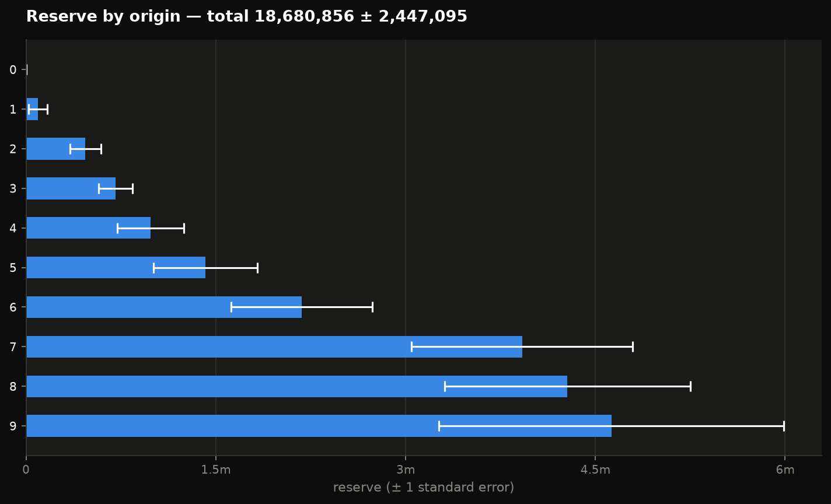The width and height of the screenshot is (831, 504).
Task: Select origin label "3" on the vertical axis
Action: [13, 188]
